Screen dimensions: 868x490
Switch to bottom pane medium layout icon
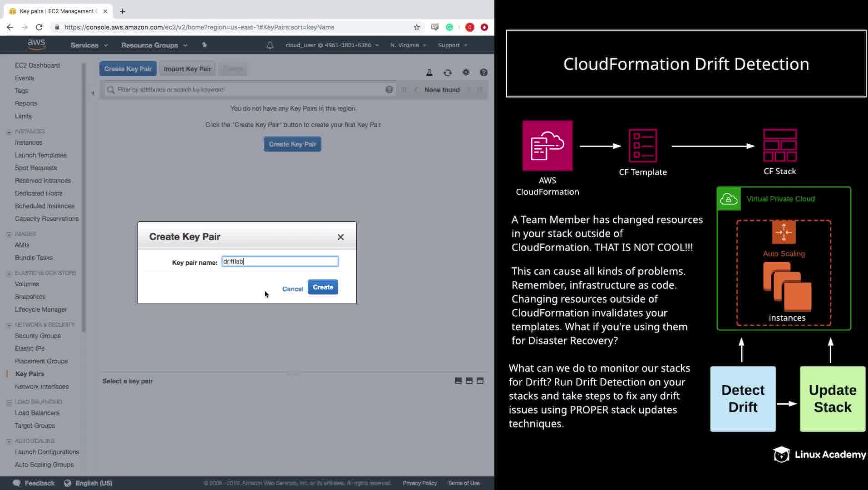[469, 381]
